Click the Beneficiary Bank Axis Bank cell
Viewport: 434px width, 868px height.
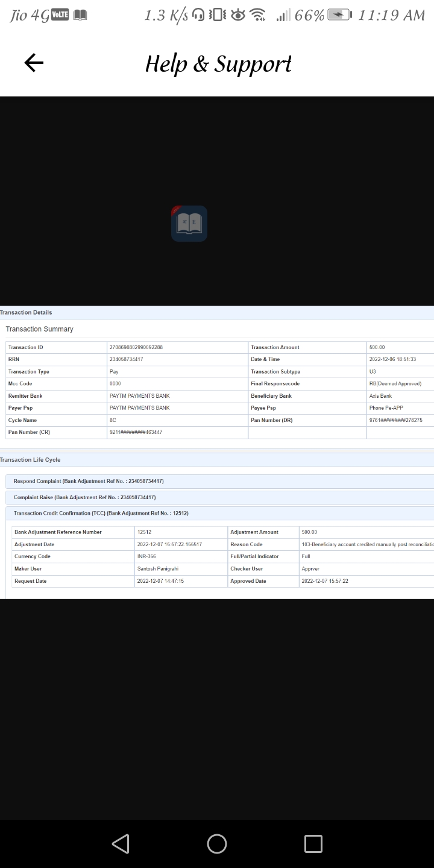[x=380, y=396]
